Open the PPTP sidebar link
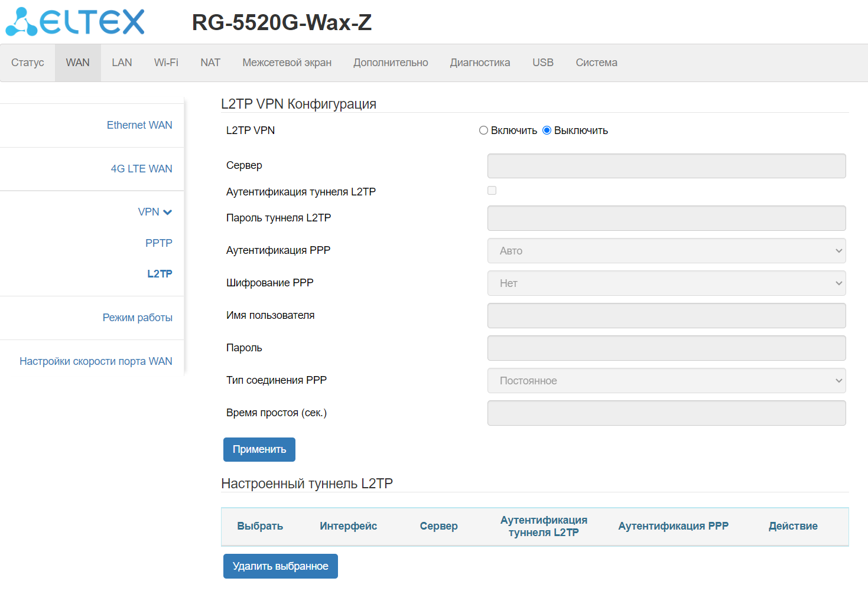The image size is (868, 591). pos(158,243)
